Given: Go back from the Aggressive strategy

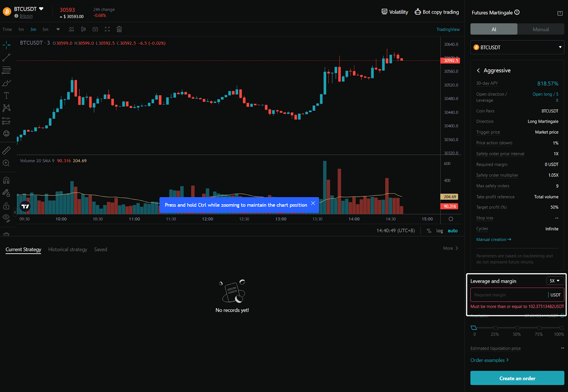Looking at the screenshot, I should [478, 71].
